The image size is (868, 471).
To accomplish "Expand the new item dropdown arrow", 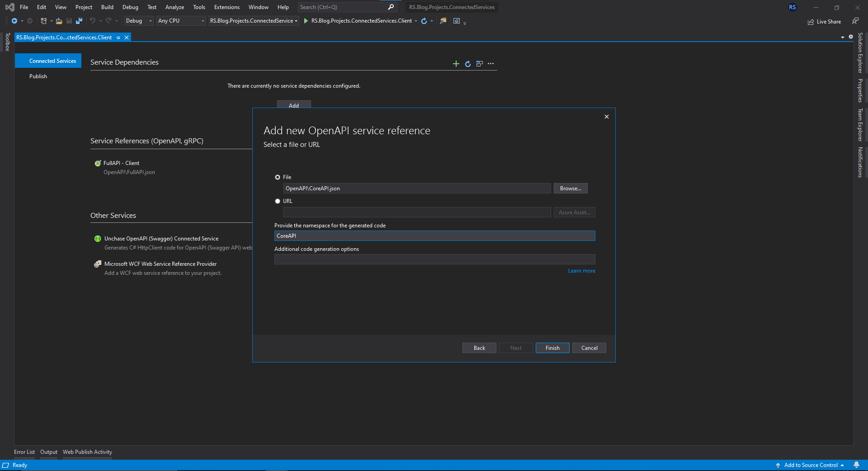I will [x=51, y=21].
